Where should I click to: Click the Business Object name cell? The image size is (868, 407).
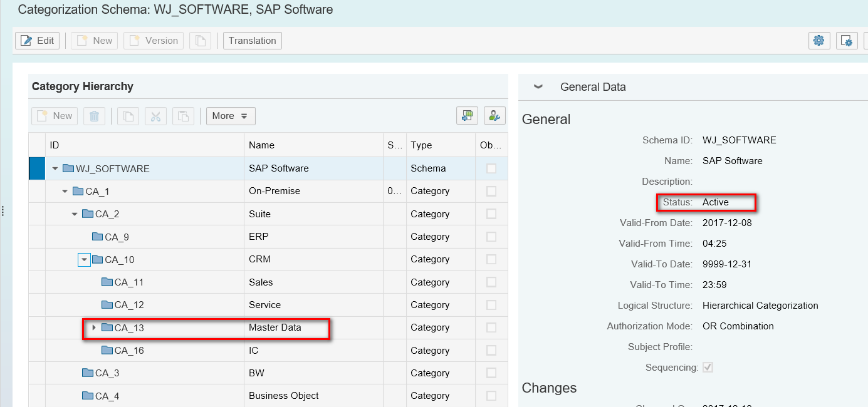pos(314,396)
